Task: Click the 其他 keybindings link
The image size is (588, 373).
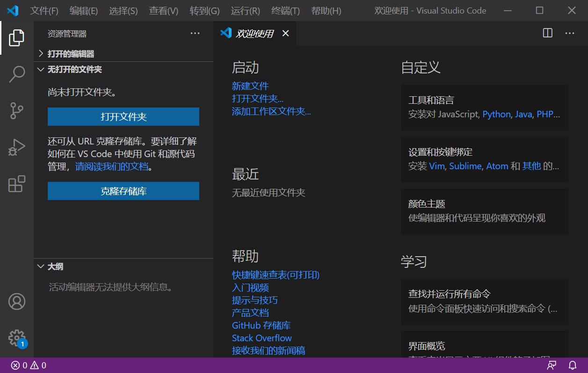Action: (x=531, y=166)
